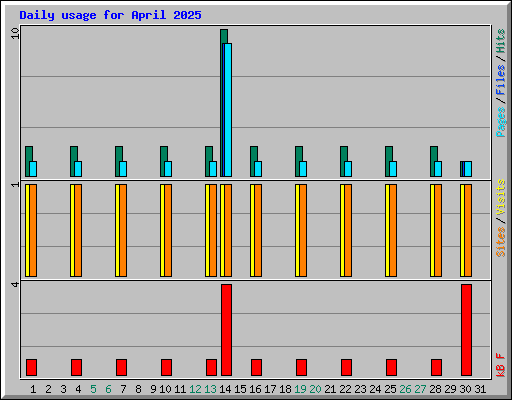Screen dimensions: 512x400
Task: Click the orange Sites bar for day 22
Action: click(x=348, y=230)
